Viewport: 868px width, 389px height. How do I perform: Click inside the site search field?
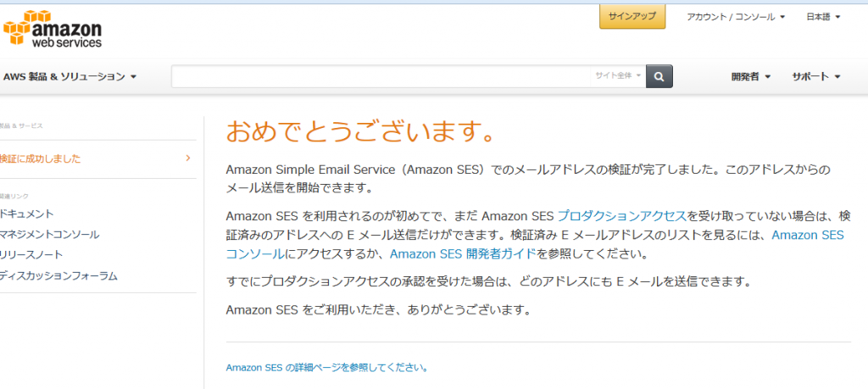tap(381, 76)
